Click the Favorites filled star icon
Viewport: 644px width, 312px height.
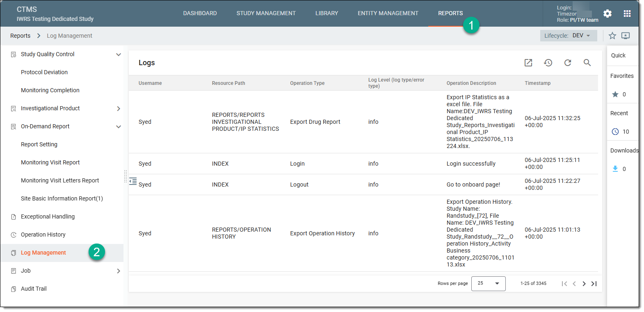pos(615,94)
